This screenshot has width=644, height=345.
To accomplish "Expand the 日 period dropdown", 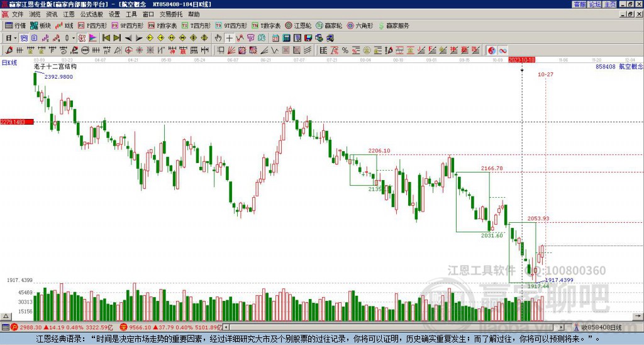I will point(15,38).
